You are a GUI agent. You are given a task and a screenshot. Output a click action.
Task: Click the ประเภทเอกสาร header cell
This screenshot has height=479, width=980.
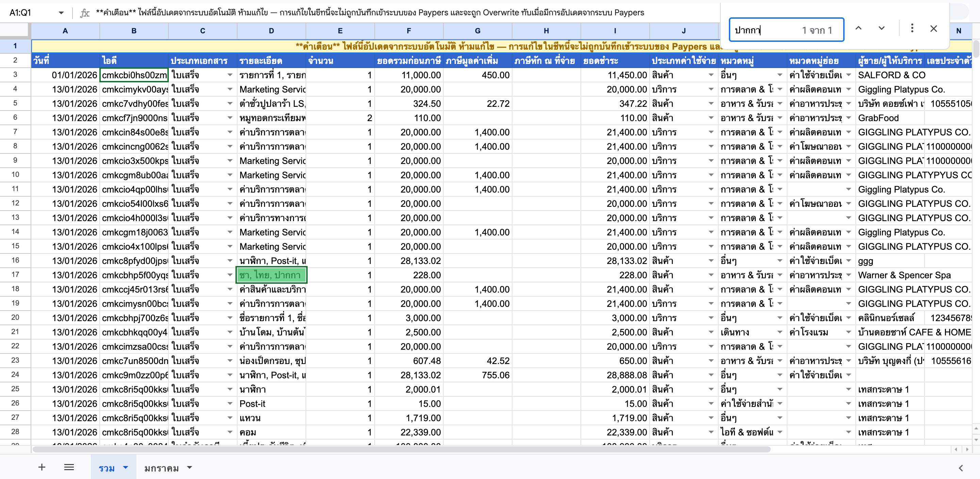[202, 61]
